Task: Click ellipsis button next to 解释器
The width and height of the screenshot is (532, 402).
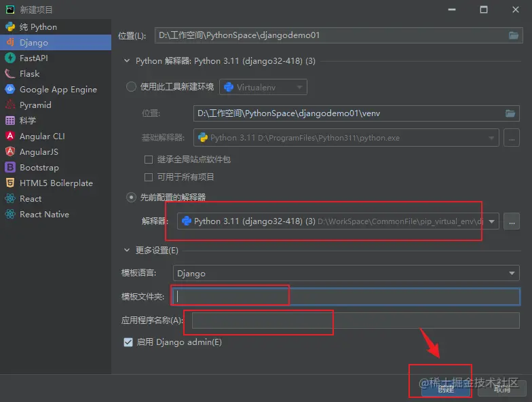Action: tap(512, 221)
